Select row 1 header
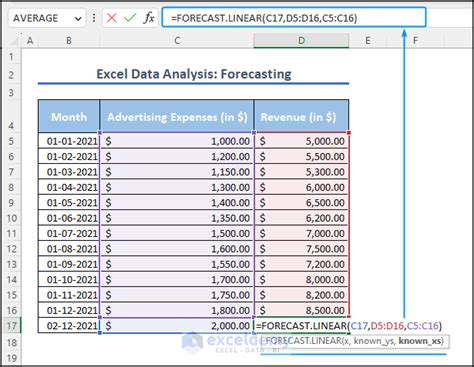The width and height of the screenshot is (474, 367). [11, 57]
